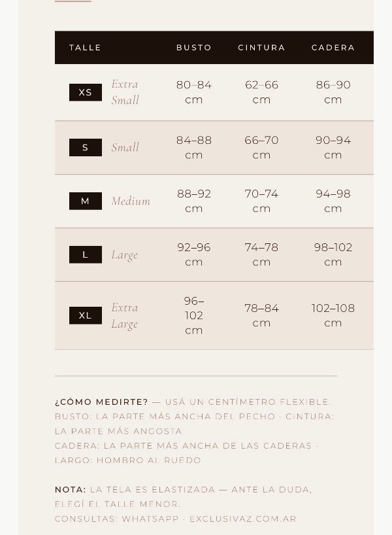Image resolution: width=392 pixels, height=535 pixels.
Task: Click the TALLE column header
Action: (85, 48)
